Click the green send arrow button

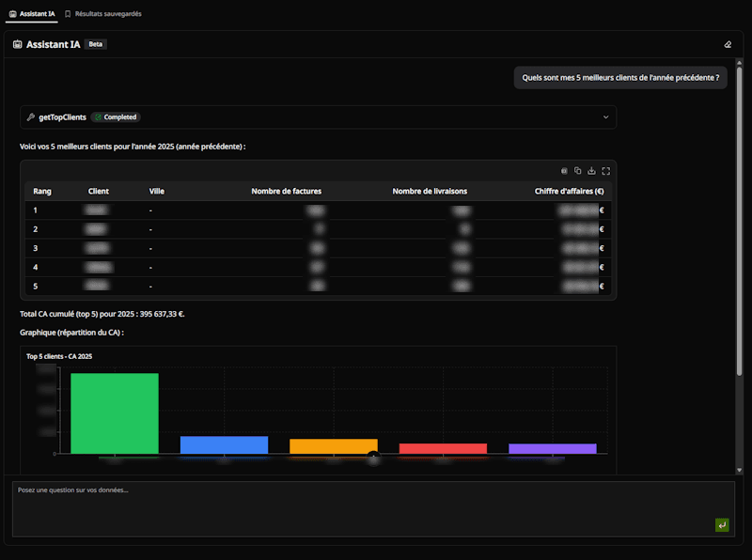722,525
